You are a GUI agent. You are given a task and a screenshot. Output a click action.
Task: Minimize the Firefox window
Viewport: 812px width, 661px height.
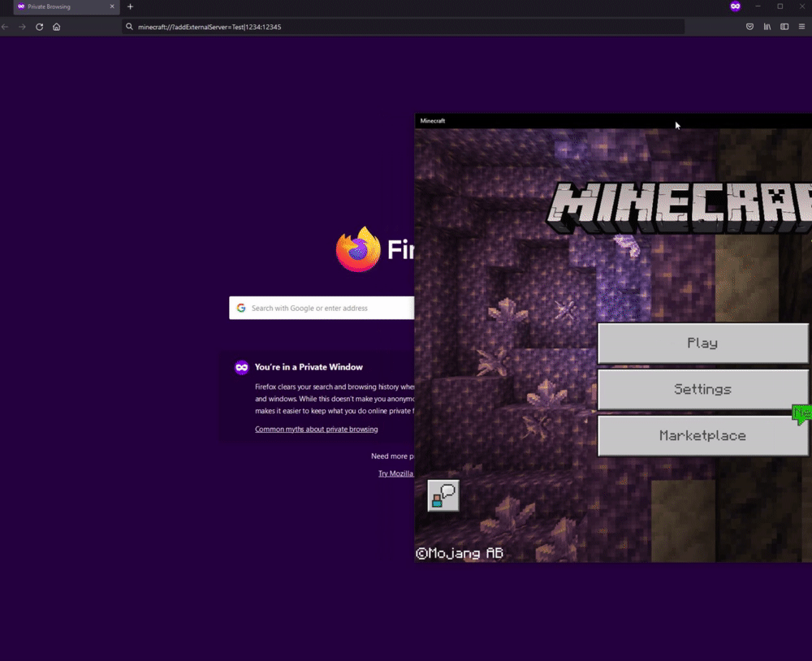click(758, 6)
